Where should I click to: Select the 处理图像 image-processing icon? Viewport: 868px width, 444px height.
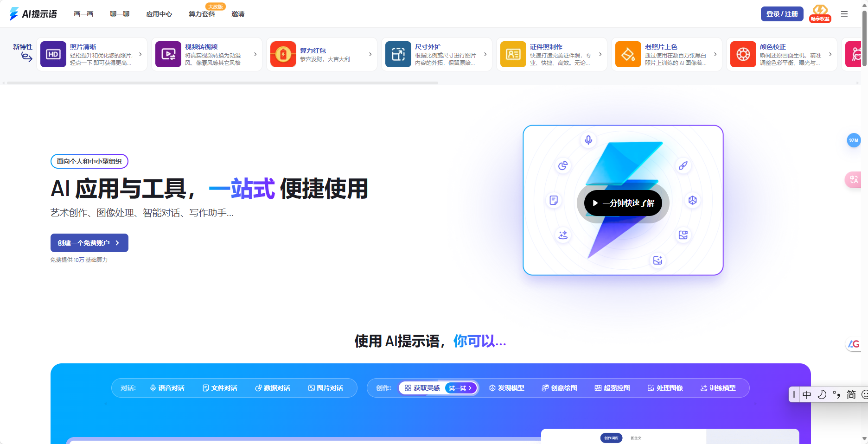click(651, 388)
